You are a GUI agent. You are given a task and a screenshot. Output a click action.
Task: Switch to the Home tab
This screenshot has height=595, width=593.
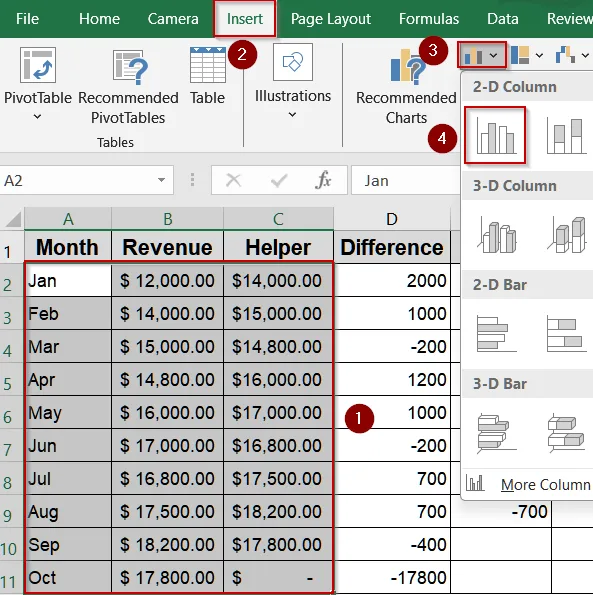pos(99,19)
